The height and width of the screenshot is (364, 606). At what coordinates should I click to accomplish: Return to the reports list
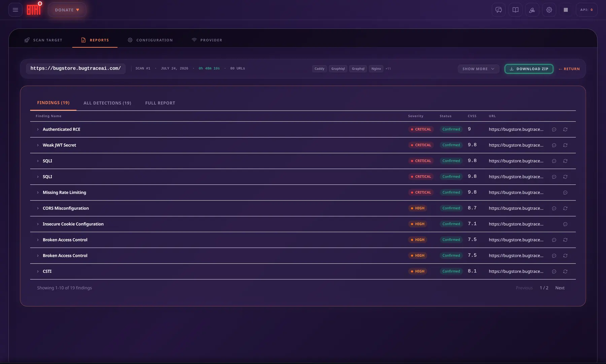[x=569, y=69]
